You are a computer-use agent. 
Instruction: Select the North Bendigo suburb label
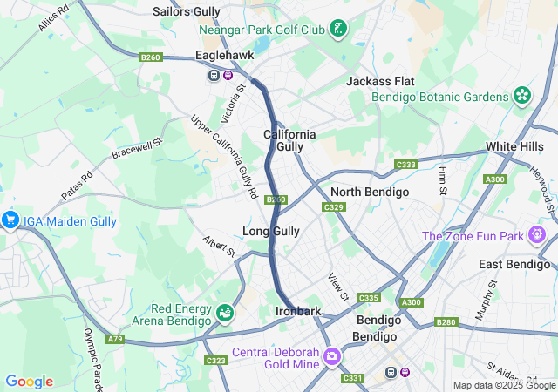coord(370,193)
